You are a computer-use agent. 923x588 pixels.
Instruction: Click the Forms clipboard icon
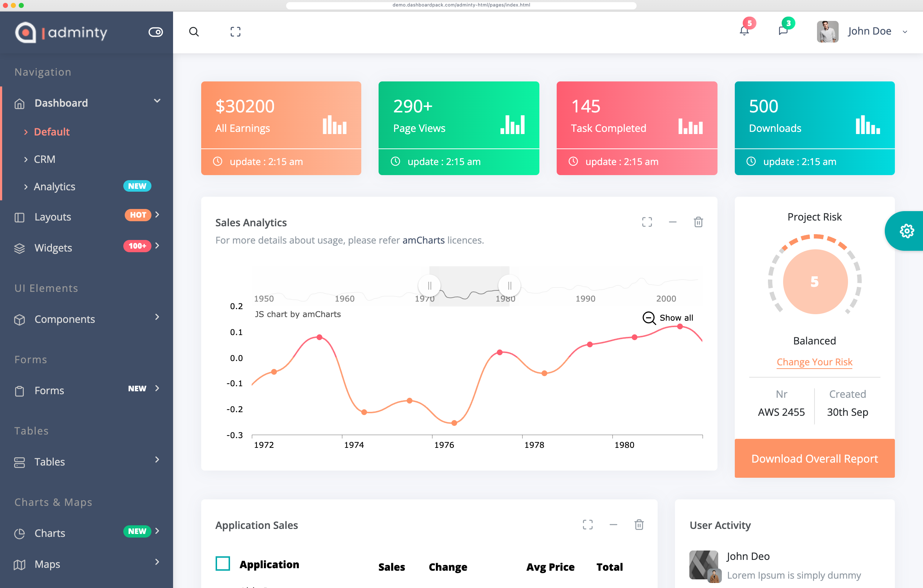19,391
